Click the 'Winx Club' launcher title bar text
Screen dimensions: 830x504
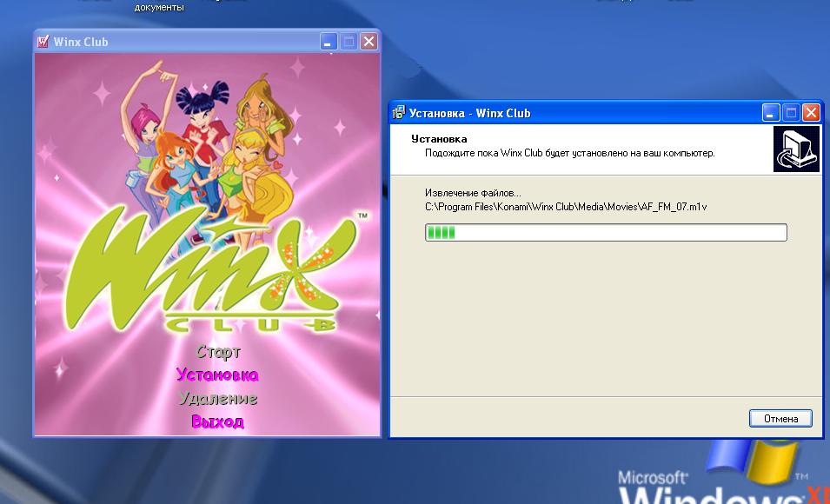click(81, 42)
